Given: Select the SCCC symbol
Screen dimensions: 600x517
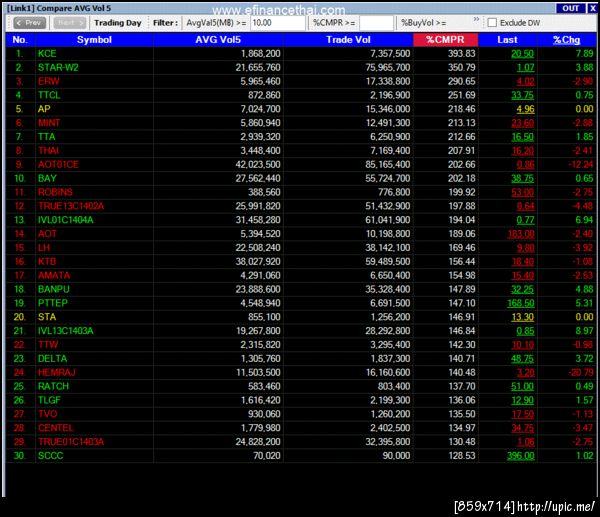Looking at the screenshot, I should click(x=51, y=456).
